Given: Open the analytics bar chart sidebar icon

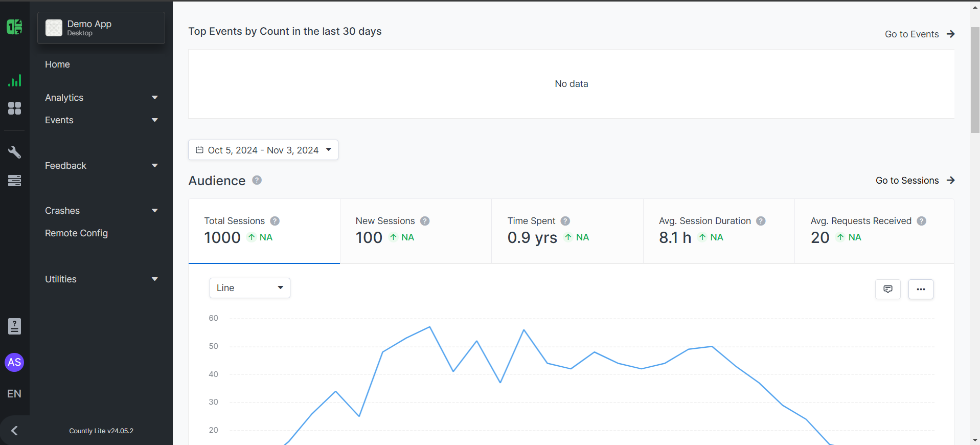Looking at the screenshot, I should pyautogui.click(x=14, y=81).
